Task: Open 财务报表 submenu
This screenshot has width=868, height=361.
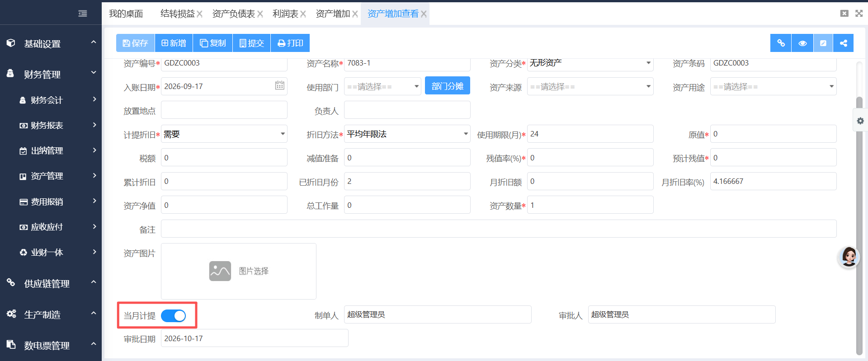Action: pyautogui.click(x=51, y=125)
